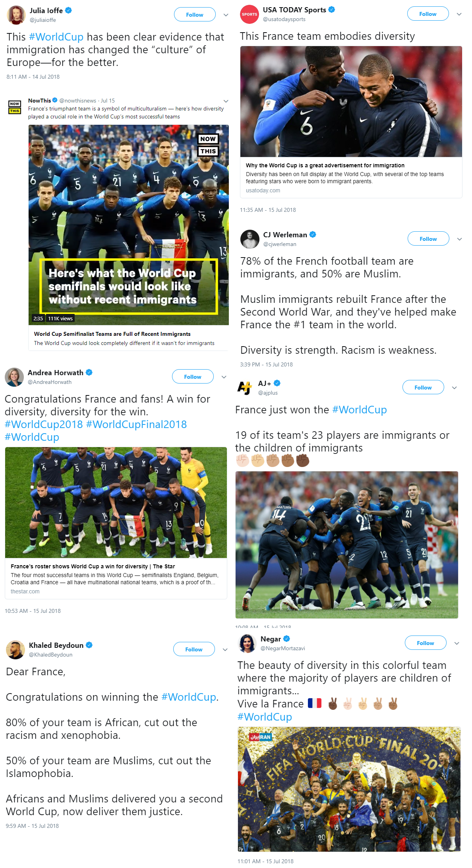Play NowThis World Cup semifinals video

(129, 225)
